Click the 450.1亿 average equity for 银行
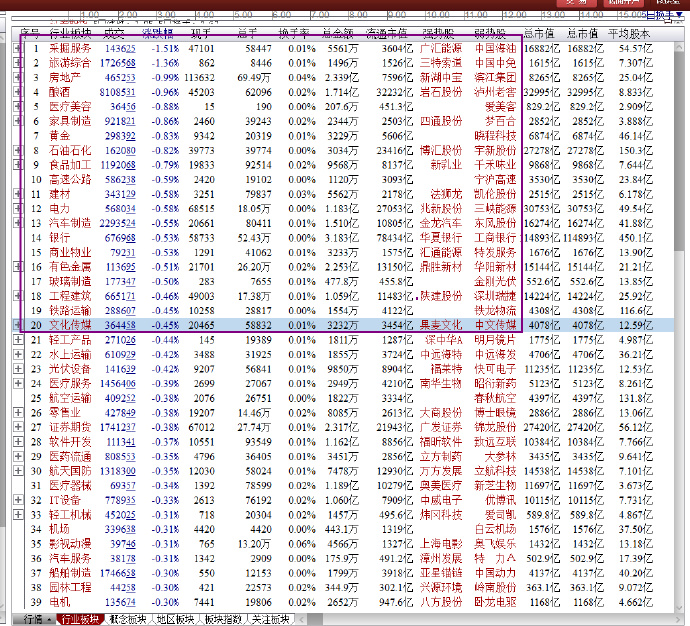This screenshot has width=690, height=626. (635, 238)
